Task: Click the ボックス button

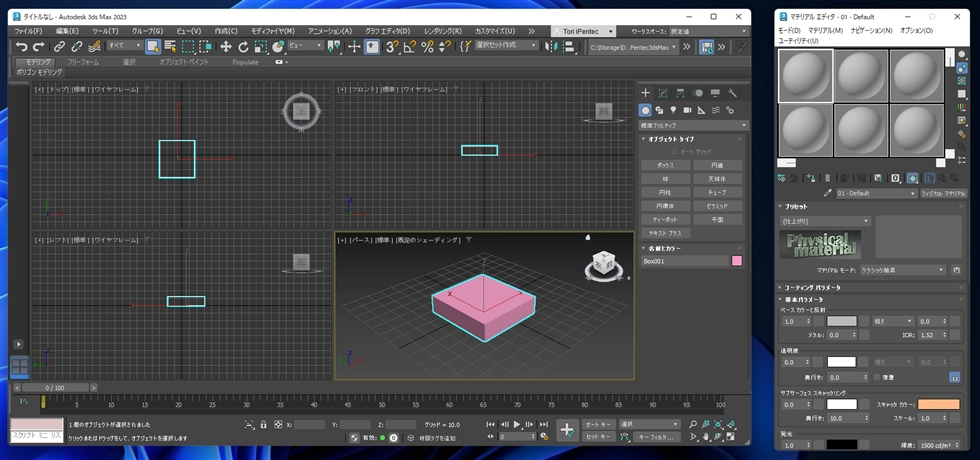Action: coord(666,166)
